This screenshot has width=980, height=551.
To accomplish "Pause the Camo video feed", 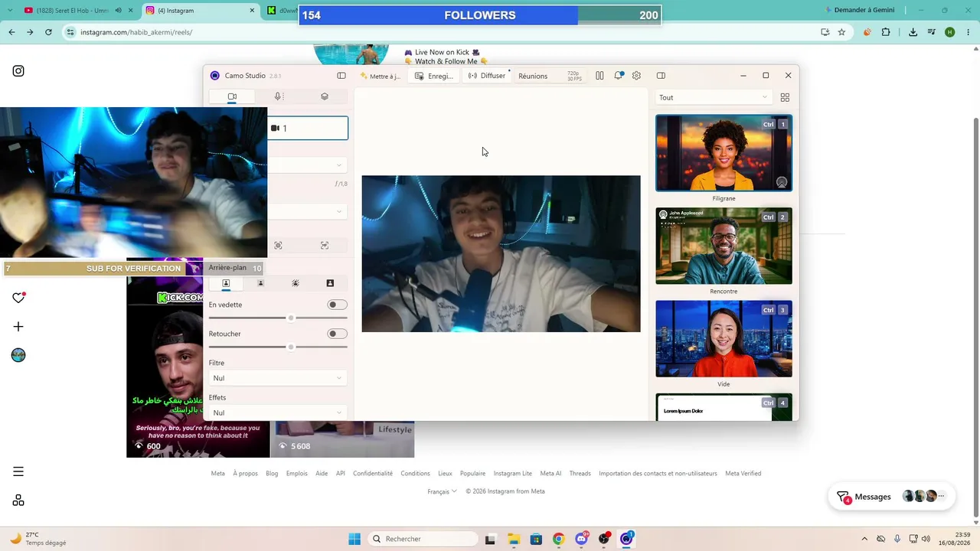I will [x=599, y=76].
